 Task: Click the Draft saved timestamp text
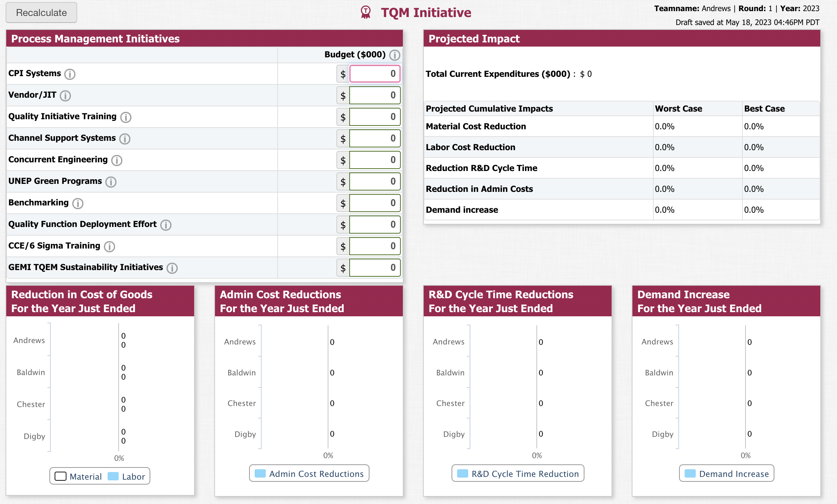coord(747,22)
